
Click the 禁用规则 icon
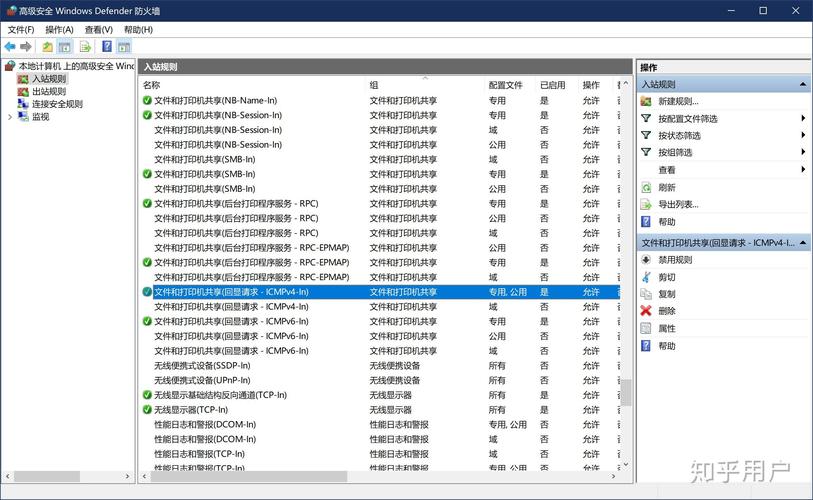[x=646, y=260]
